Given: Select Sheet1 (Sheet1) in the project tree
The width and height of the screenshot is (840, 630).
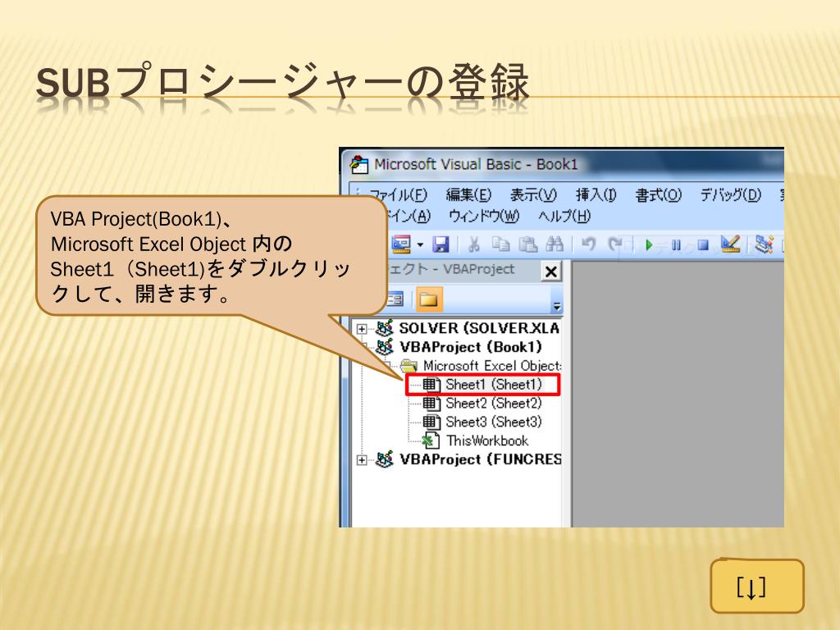Looking at the screenshot, I should [493, 385].
